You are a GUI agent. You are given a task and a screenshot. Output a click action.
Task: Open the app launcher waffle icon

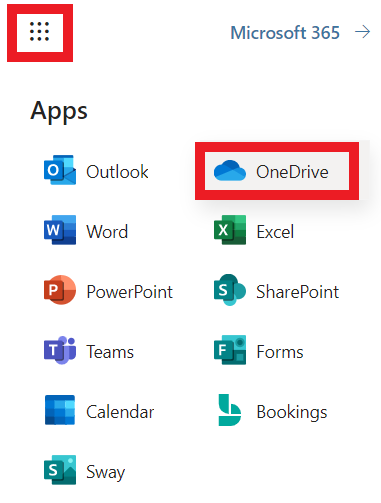39,32
